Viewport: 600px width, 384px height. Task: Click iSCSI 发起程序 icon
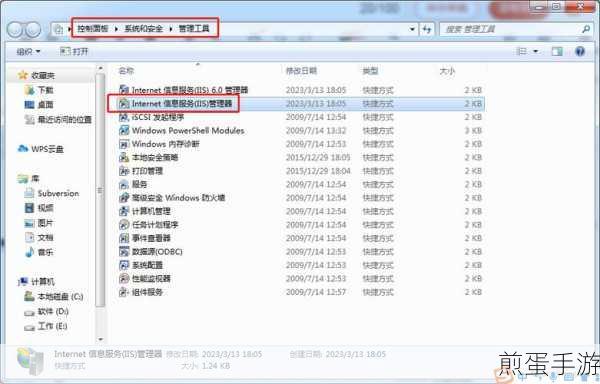(124, 117)
